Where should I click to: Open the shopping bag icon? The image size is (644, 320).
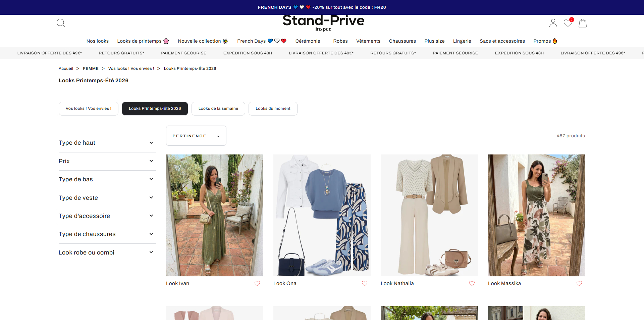583,23
